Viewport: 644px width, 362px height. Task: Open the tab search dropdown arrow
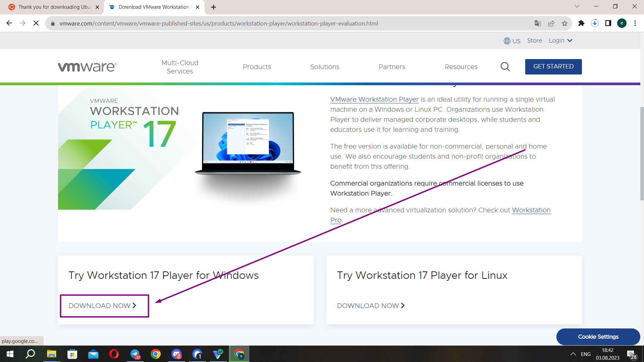tap(577, 6)
